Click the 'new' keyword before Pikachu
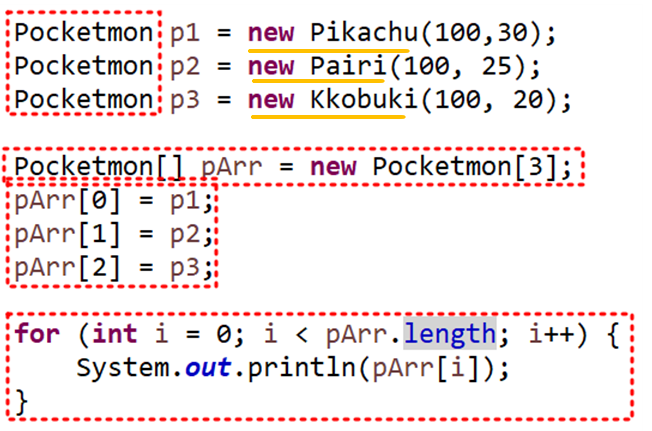 [271, 33]
